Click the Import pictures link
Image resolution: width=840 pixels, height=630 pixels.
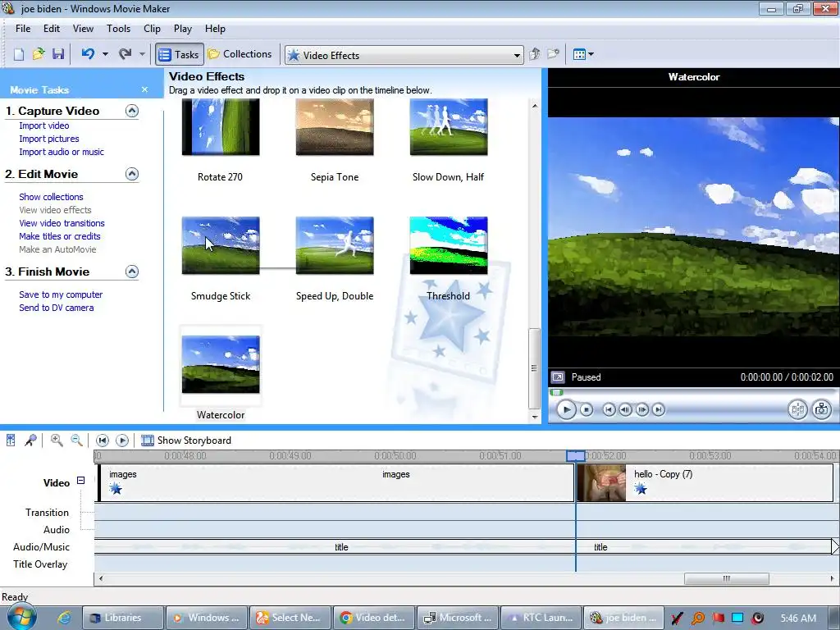pyautogui.click(x=49, y=139)
